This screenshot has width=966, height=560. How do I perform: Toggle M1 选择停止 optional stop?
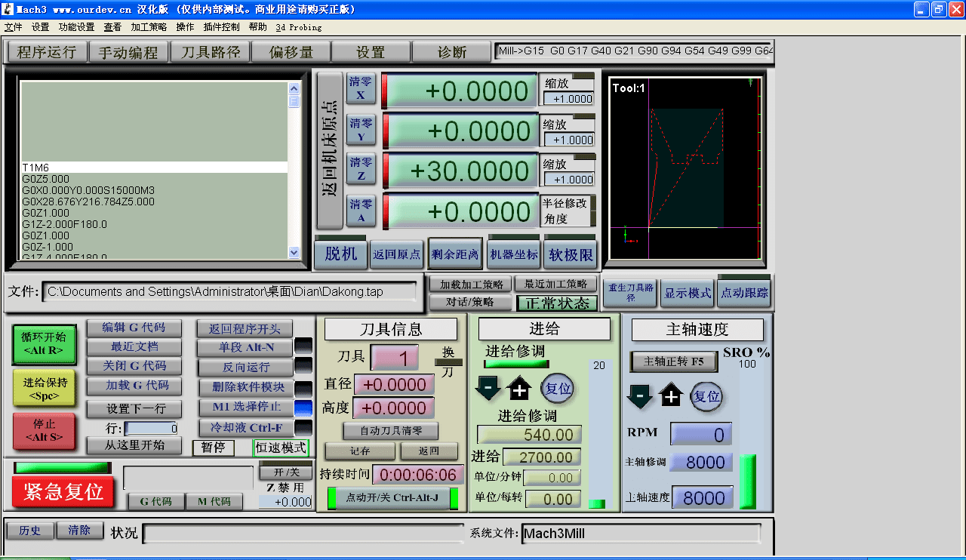[246, 407]
